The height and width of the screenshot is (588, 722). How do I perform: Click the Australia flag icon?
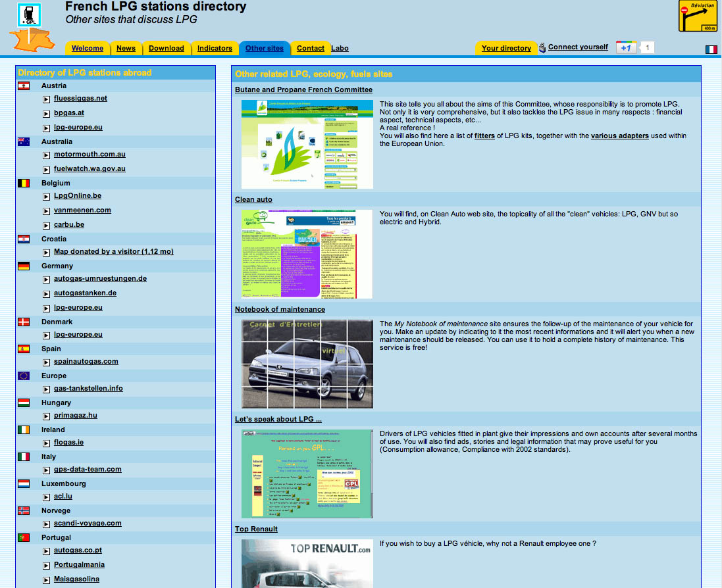tap(24, 141)
